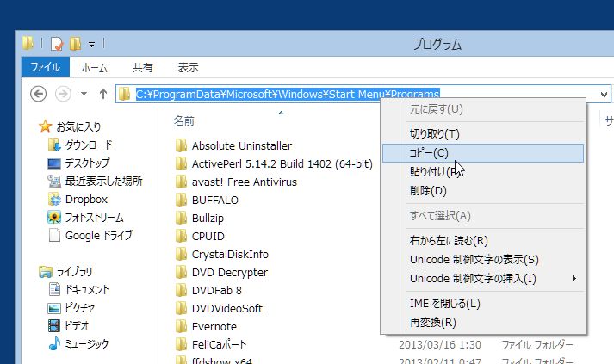The image size is (614, 364).
Task: Click the ダウンロード folder icon
Action: click(54, 145)
